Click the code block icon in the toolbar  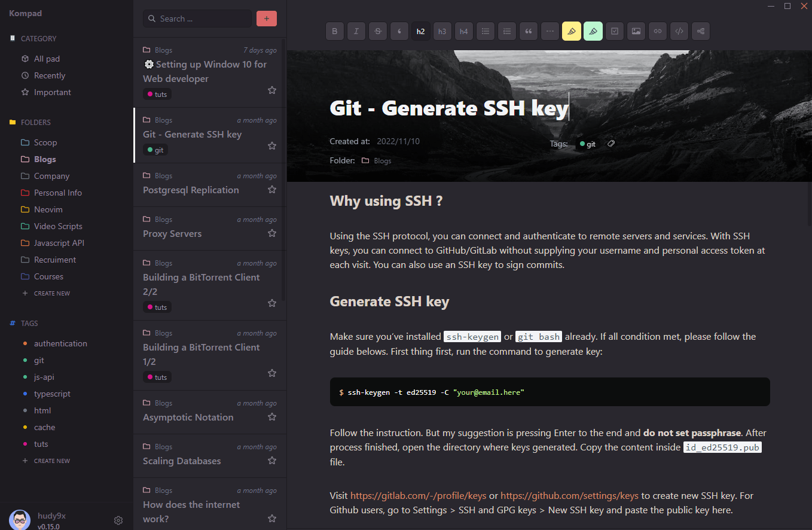pyautogui.click(x=679, y=31)
